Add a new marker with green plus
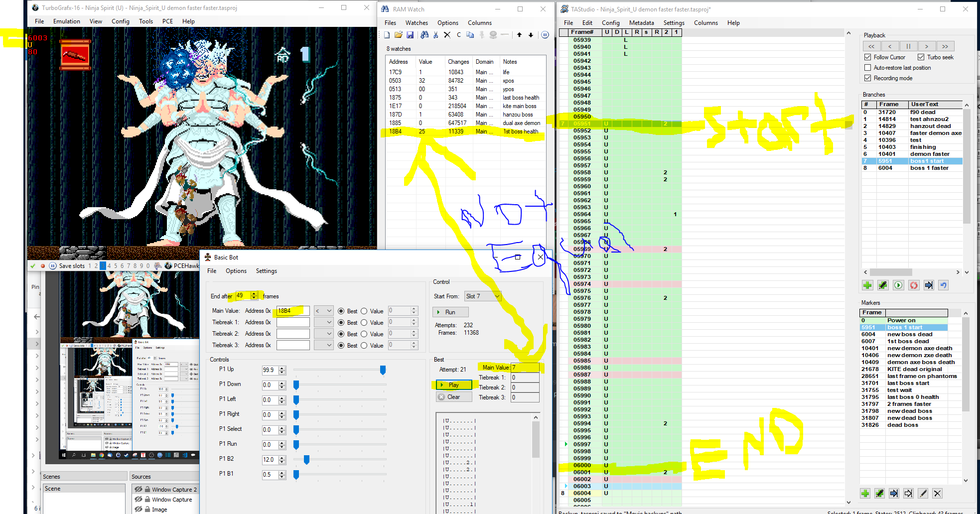The width and height of the screenshot is (980, 514). pyautogui.click(x=865, y=494)
